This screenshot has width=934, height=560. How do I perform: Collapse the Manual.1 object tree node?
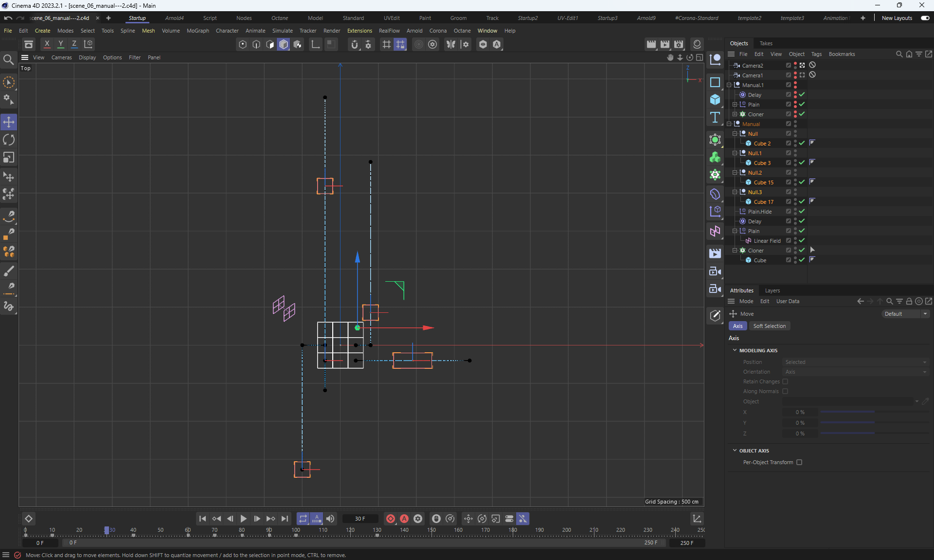729,85
